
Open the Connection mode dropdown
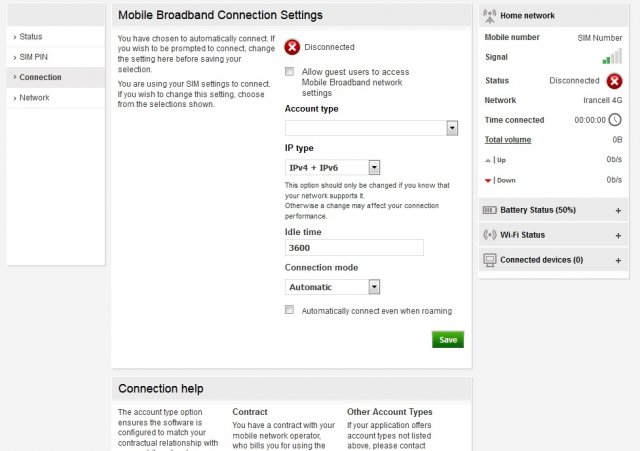tap(332, 287)
